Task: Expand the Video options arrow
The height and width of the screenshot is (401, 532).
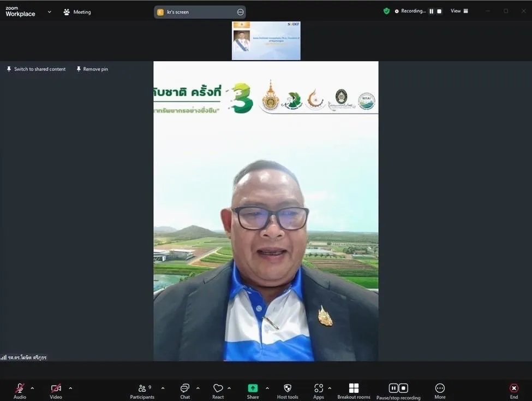Action: pyautogui.click(x=70, y=388)
